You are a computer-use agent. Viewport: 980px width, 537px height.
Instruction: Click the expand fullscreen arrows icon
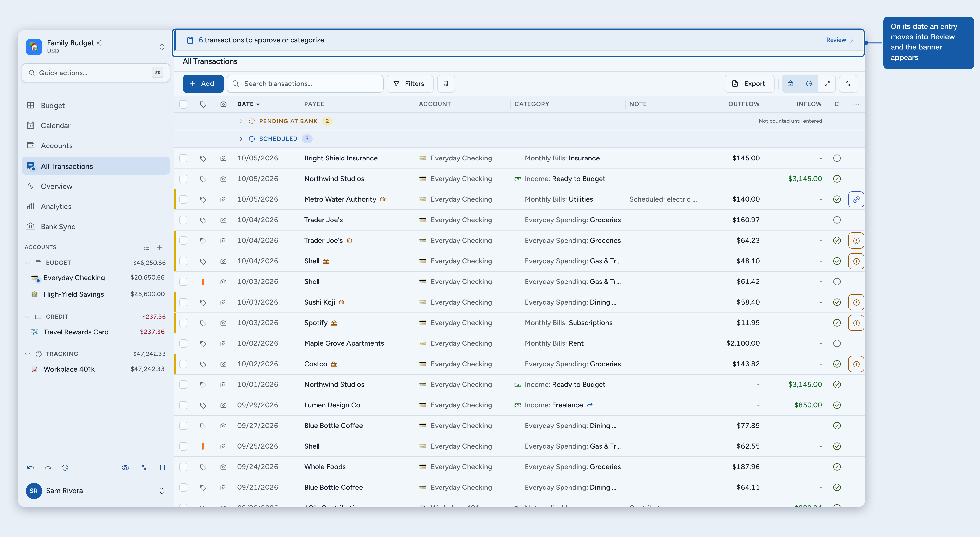click(x=827, y=84)
